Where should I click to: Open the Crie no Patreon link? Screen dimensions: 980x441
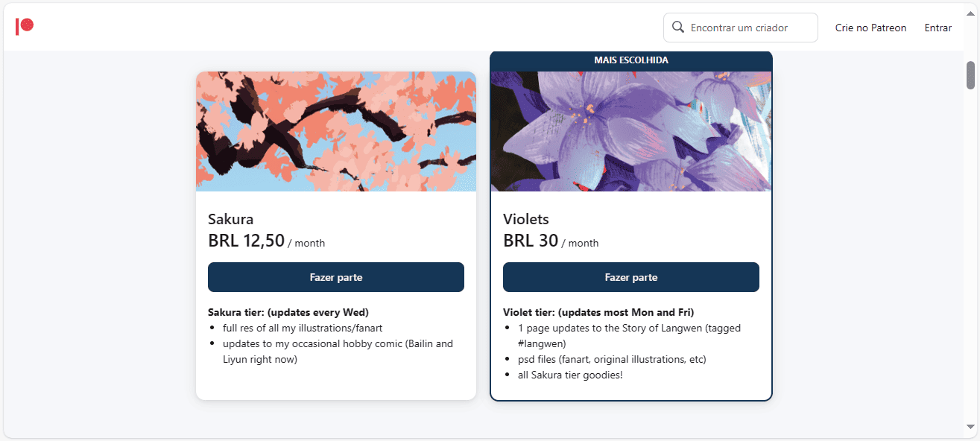870,27
